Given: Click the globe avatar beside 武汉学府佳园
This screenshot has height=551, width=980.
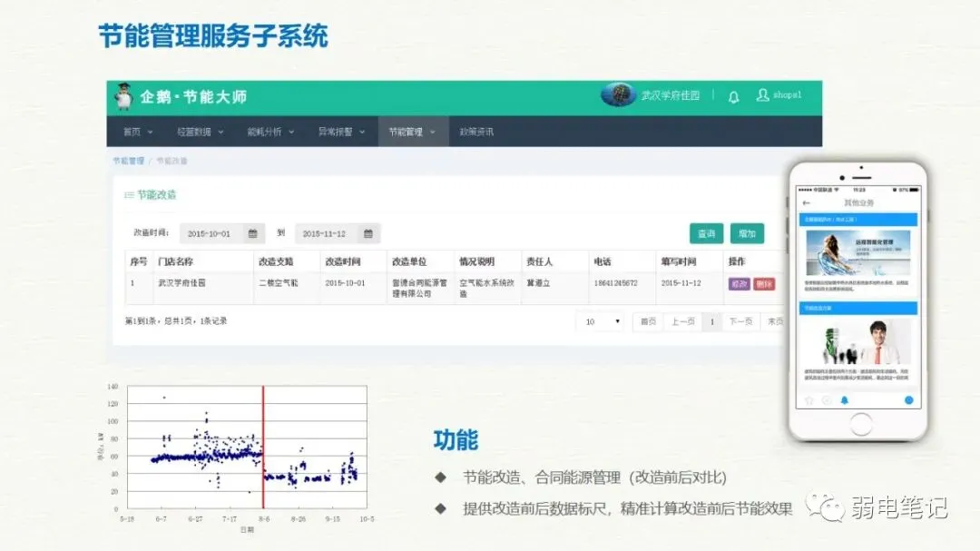Looking at the screenshot, I should click(618, 95).
